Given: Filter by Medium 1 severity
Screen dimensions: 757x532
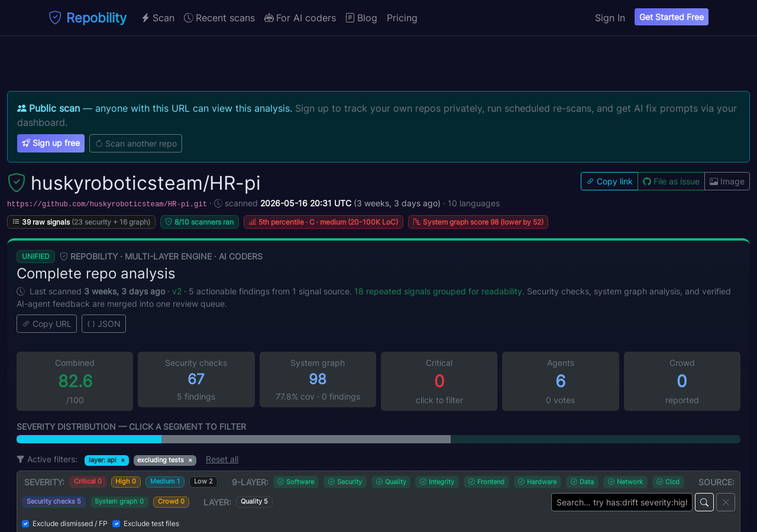Looking at the screenshot, I should click(165, 482).
